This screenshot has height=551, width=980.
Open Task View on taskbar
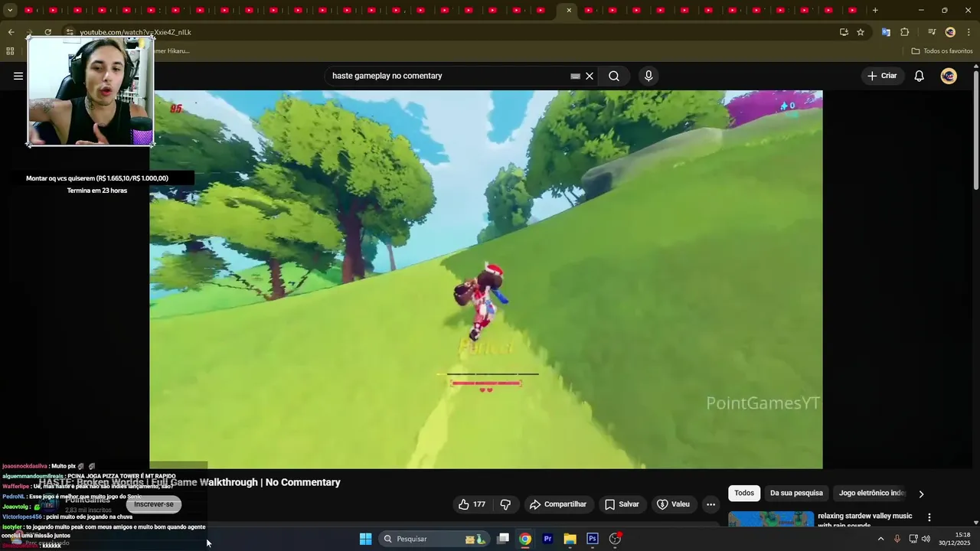(x=503, y=539)
